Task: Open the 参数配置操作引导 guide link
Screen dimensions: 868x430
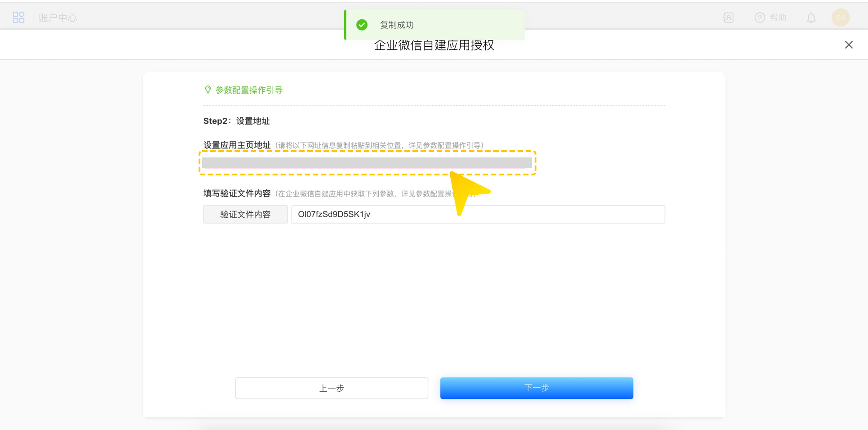Action: [249, 90]
